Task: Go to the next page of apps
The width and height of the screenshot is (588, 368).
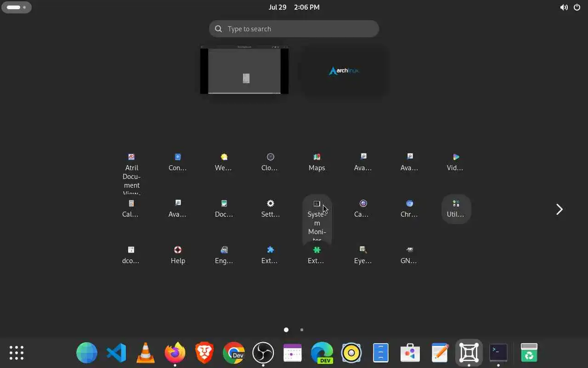Action: pyautogui.click(x=559, y=209)
